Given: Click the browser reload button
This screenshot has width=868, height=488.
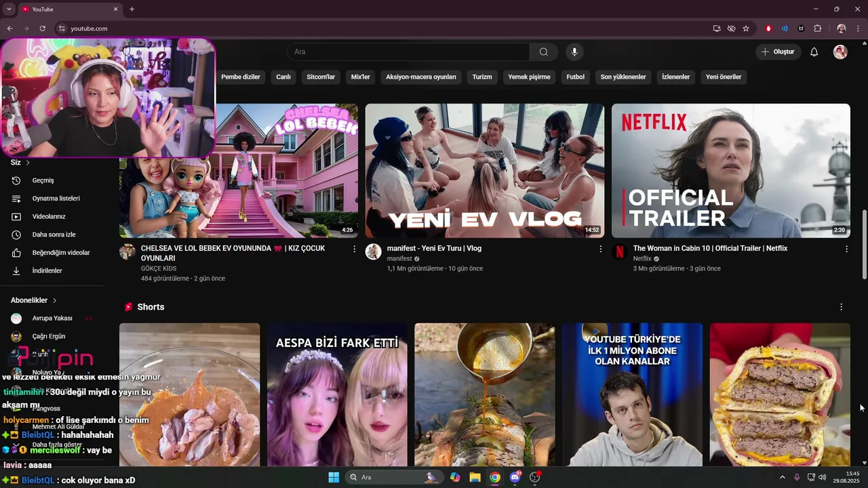Looking at the screenshot, I should point(43,28).
